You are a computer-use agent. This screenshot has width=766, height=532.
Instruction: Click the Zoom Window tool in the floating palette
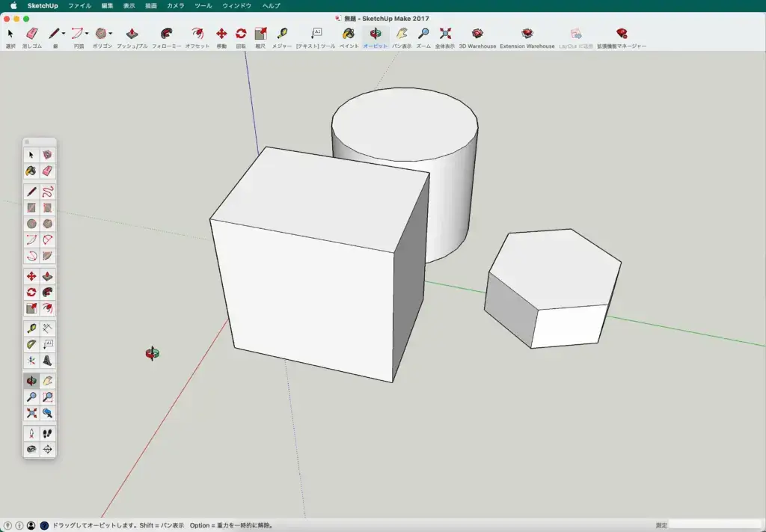pyautogui.click(x=47, y=397)
